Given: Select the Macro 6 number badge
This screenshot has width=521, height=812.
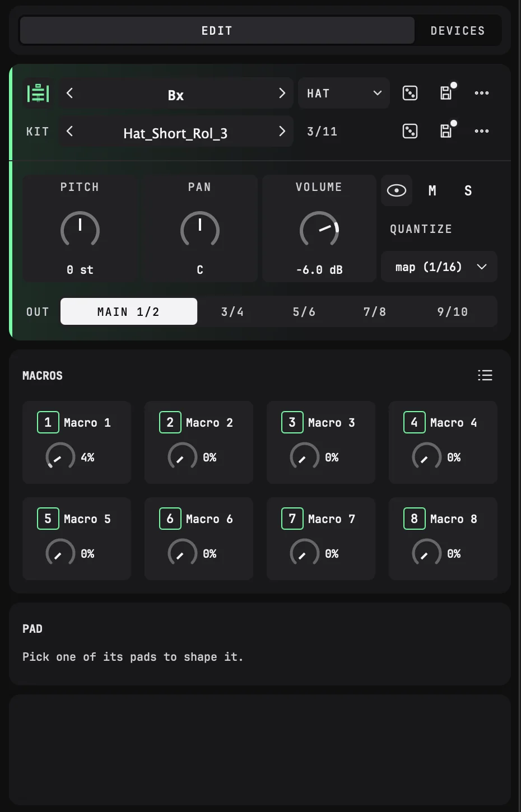Looking at the screenshot, I should coord(170,519).
